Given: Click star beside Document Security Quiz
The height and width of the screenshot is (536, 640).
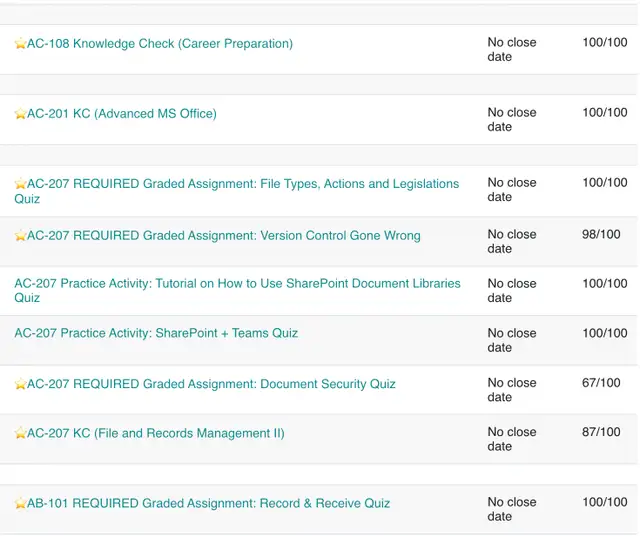Looking at the screenshot, I should pos(20,384).
